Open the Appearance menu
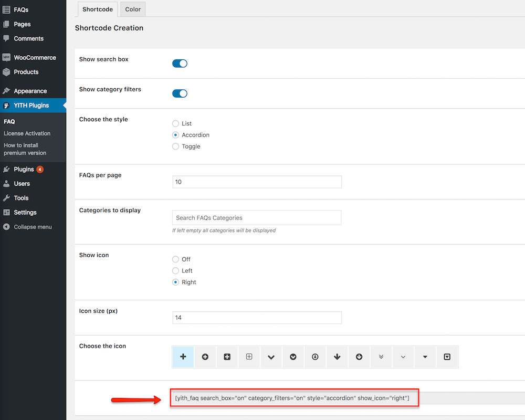This screenshot has width=525, height=420. click(30, 91)
